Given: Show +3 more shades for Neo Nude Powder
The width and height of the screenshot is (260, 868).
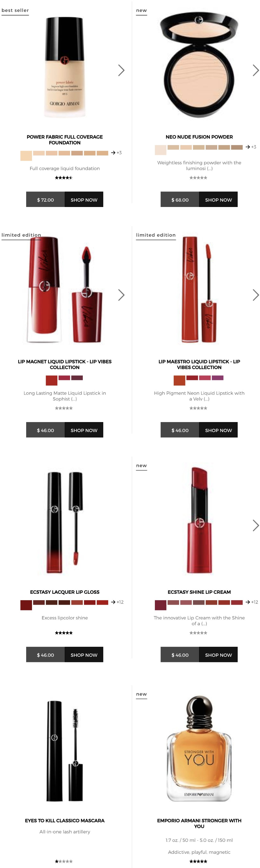Looking at the screenshot, I should click(x=251, y=147).
